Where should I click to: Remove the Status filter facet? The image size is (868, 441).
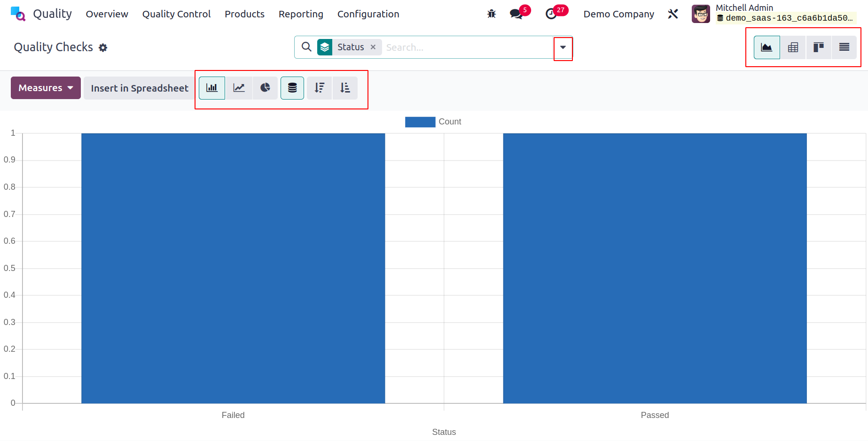point(373,47)
